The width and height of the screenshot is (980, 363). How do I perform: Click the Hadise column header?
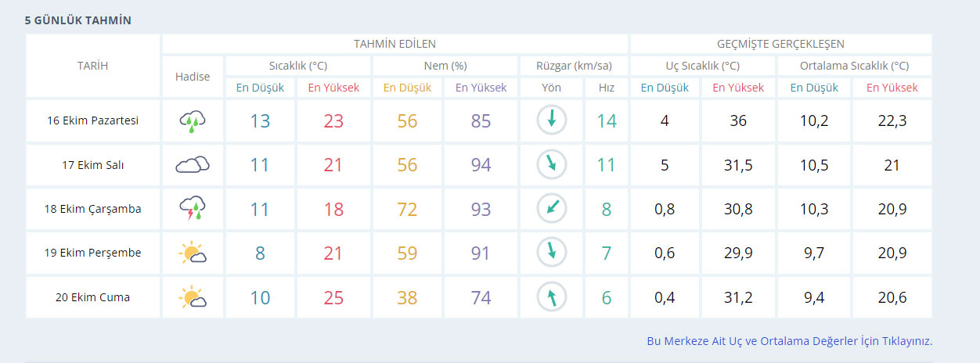193,77
